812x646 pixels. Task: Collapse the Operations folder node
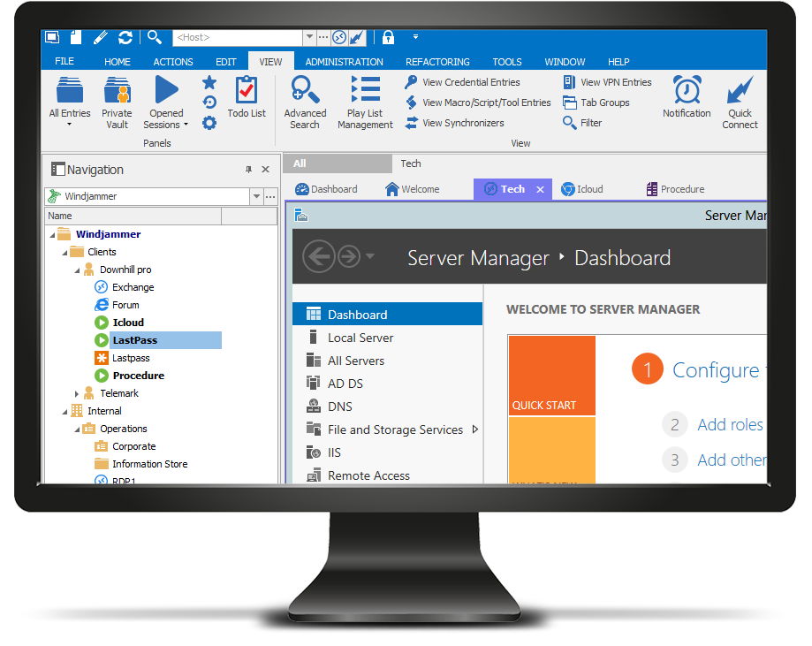click(77, 429)
